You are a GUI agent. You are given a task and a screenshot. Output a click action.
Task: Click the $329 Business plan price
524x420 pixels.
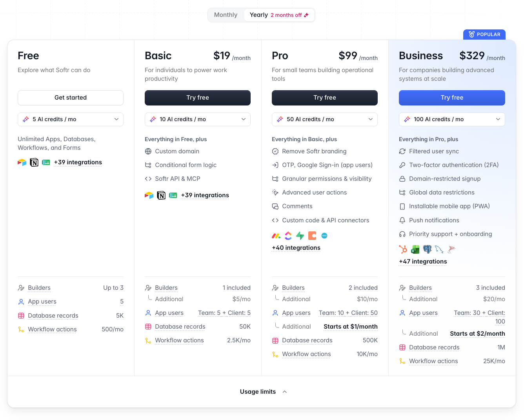pos(472,56)
